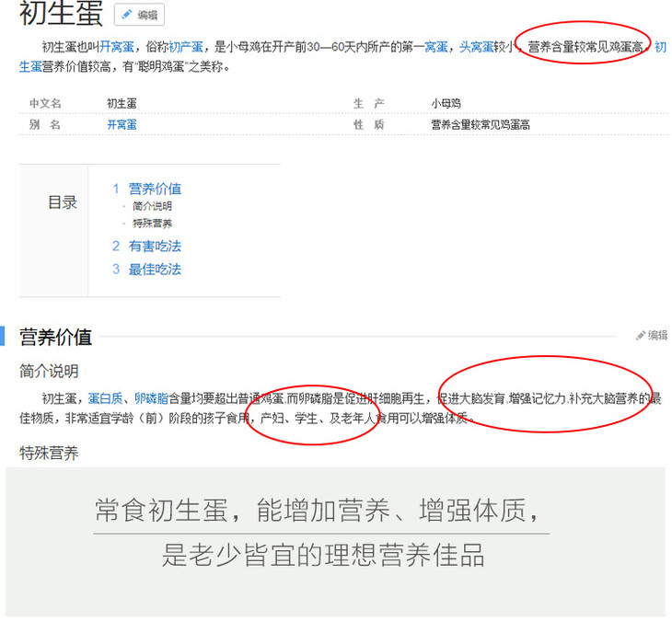Click the pencil icon beside the title
Image resolution: width=672 pixels, height=621 pixels.
pos(127,15)
